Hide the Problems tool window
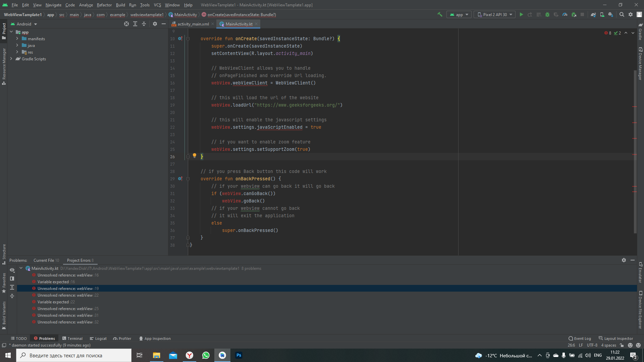644x362 pixels. coord(633,260)
